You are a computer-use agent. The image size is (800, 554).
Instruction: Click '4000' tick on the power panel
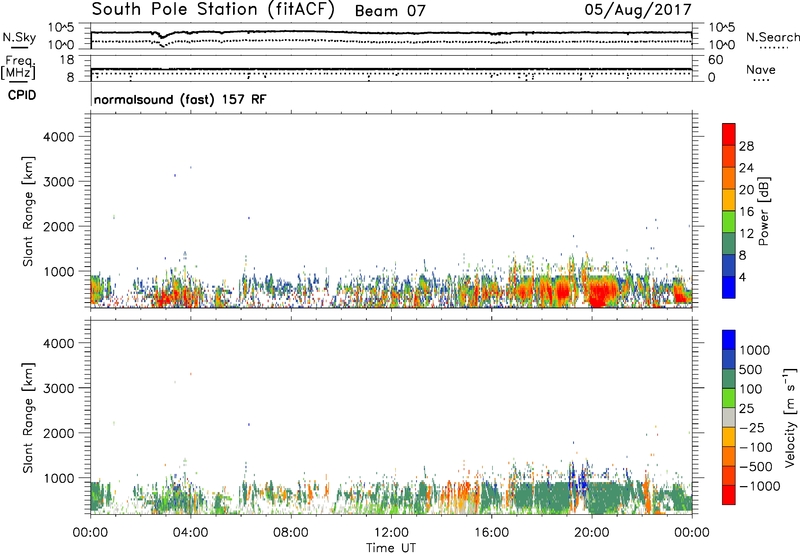pos(58,137)
